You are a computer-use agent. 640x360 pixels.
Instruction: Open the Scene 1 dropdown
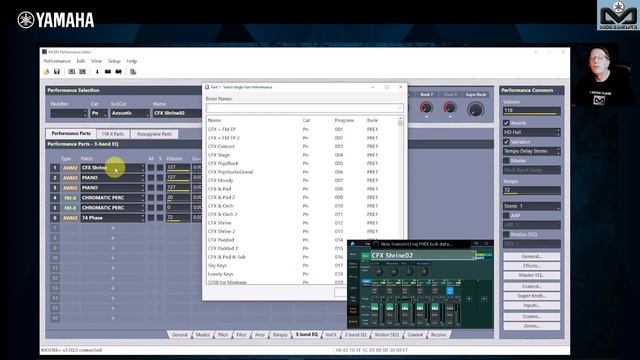(531, 206)
